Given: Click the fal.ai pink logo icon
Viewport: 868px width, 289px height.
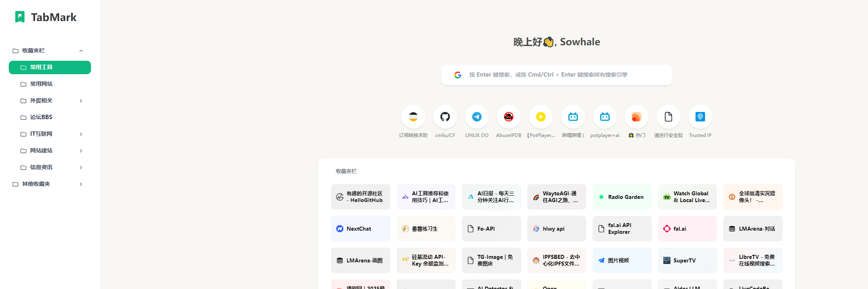Looking at the screenshot, I should (667, 229).
